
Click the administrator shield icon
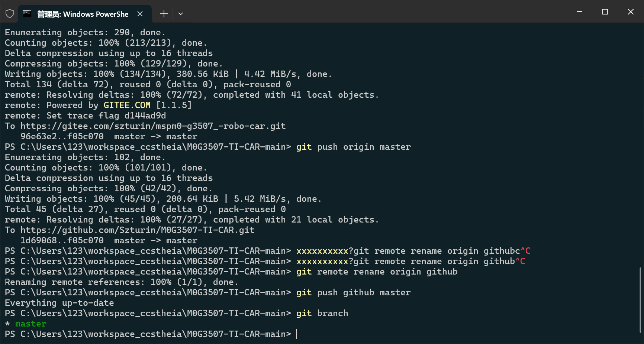[x=10, y=14]
